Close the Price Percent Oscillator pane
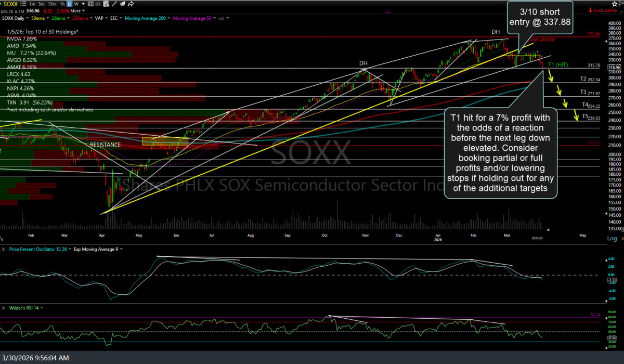 3,249
